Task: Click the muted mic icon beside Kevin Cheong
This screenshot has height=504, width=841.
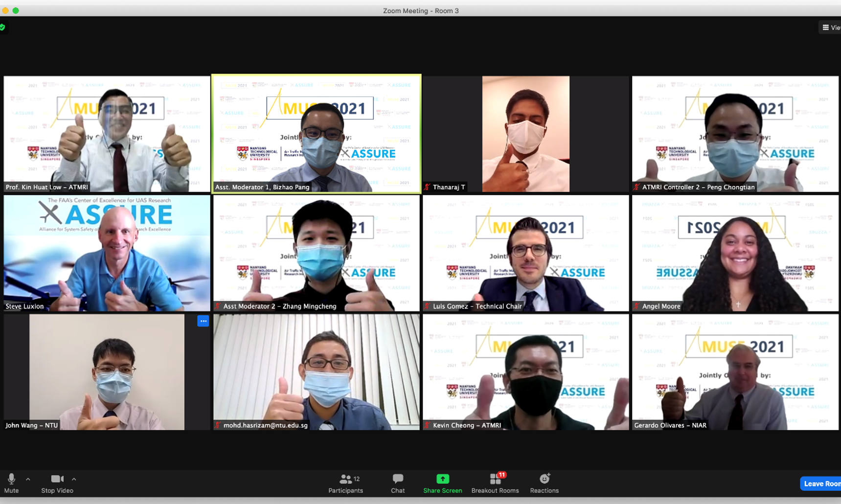Action: coord(427,425)
